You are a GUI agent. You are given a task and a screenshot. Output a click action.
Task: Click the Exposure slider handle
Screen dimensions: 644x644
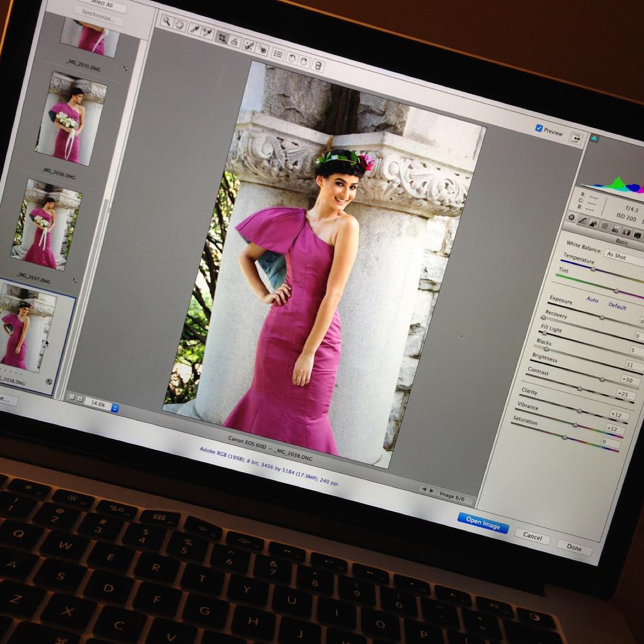point(602,318)
